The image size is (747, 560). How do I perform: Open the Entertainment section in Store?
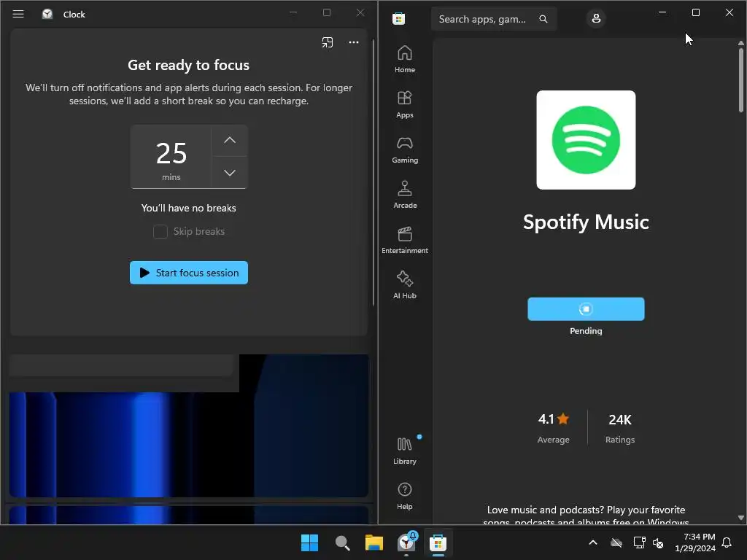pyautogui.click(x=404, y=241)
